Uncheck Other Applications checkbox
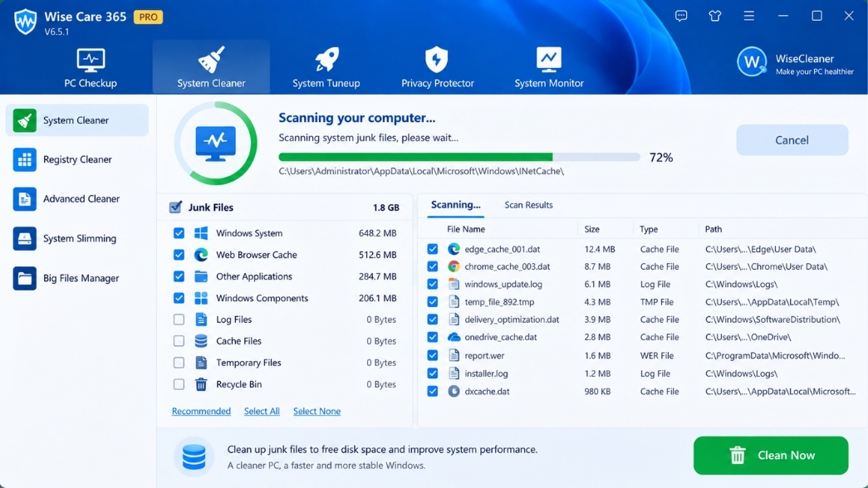Screen dimensions: 868x488 [179, 276]
